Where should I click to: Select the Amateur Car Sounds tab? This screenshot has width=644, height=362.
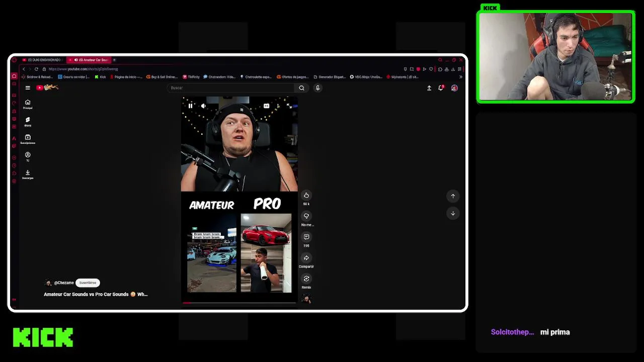pyautogui.click(x=89, y=60)
